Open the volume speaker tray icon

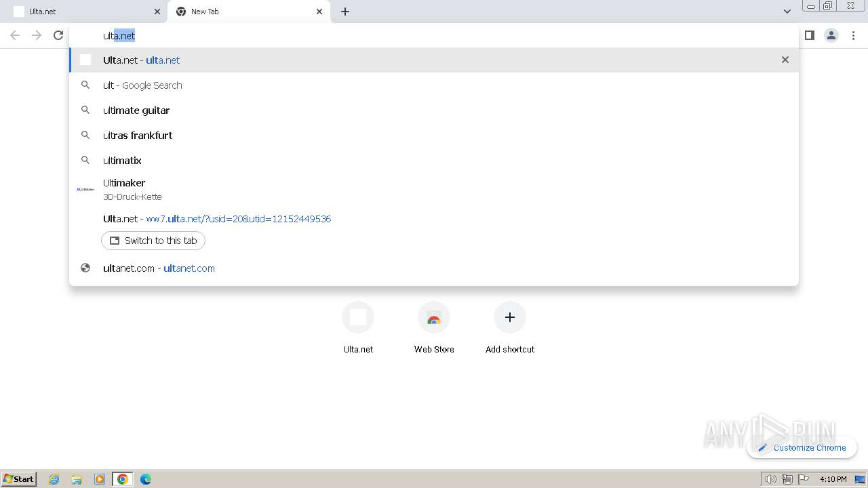pos(770,479)
